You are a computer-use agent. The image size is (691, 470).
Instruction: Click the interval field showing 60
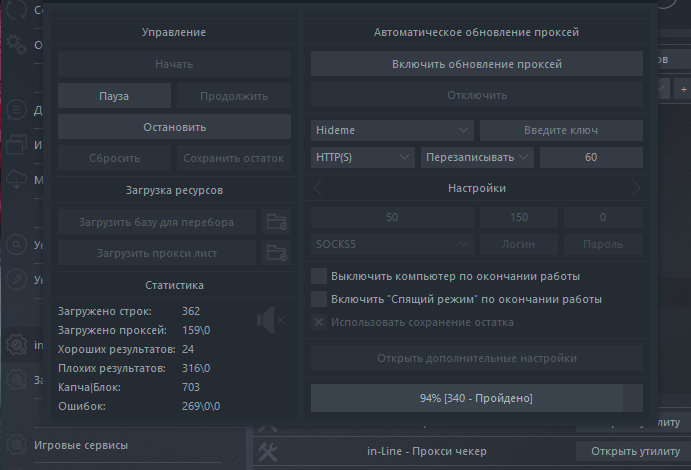(x=591, y=157)
